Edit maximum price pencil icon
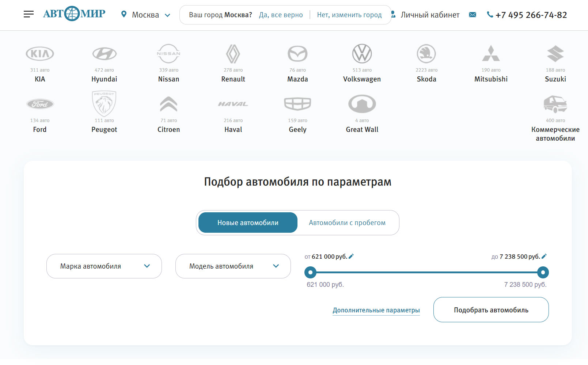588x365 pixels. pyautogui.click(x=544, y=256)
